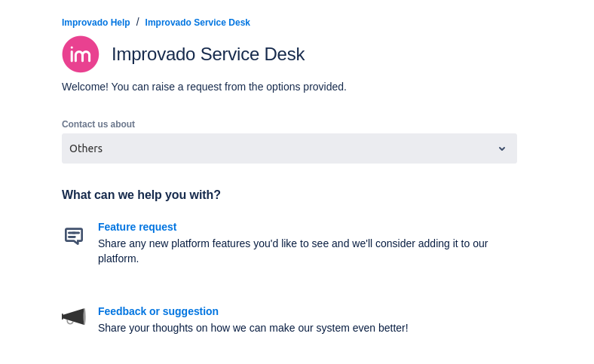Click the Welcome message text

pos(204,87)
